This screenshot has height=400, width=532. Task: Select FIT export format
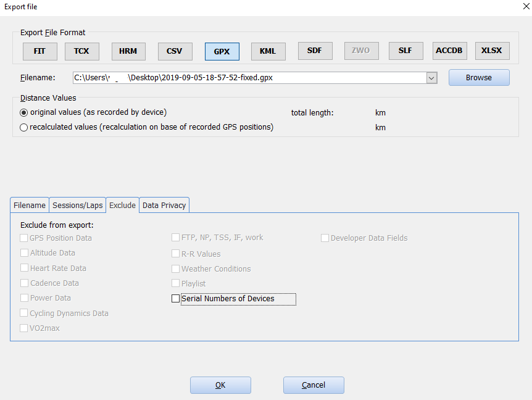pos(39,51)
